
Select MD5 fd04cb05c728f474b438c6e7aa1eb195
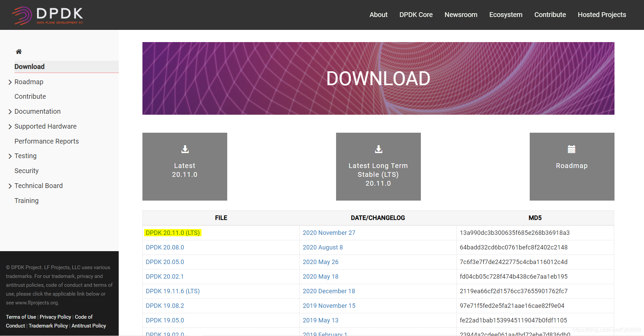coord(514,277)
